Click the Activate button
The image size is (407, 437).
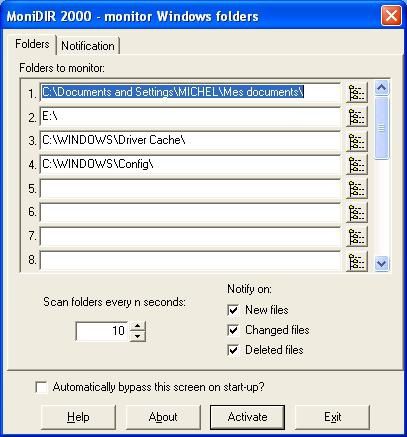[247, 417]
